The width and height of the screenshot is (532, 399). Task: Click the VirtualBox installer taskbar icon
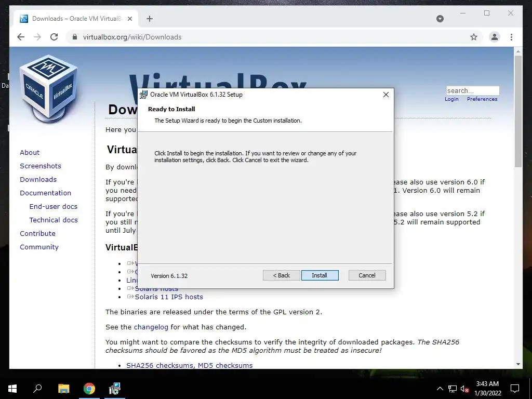click(115, 389)
